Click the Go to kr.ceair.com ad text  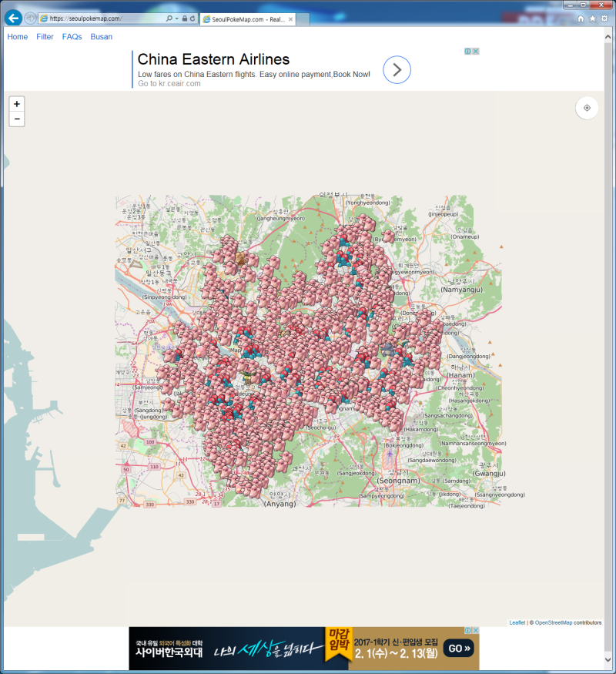coord(169,83)
